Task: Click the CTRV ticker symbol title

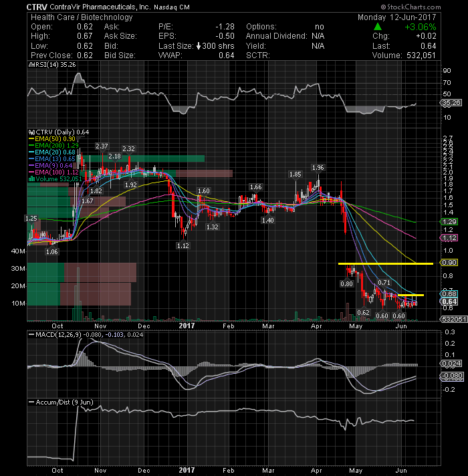Action: click(x=37, y=7)
